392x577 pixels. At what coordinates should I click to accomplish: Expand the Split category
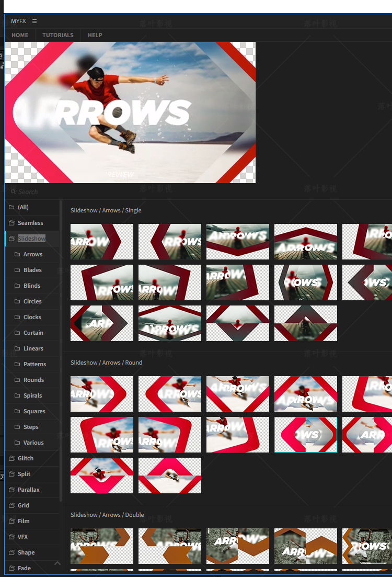[x=32, y=474]
